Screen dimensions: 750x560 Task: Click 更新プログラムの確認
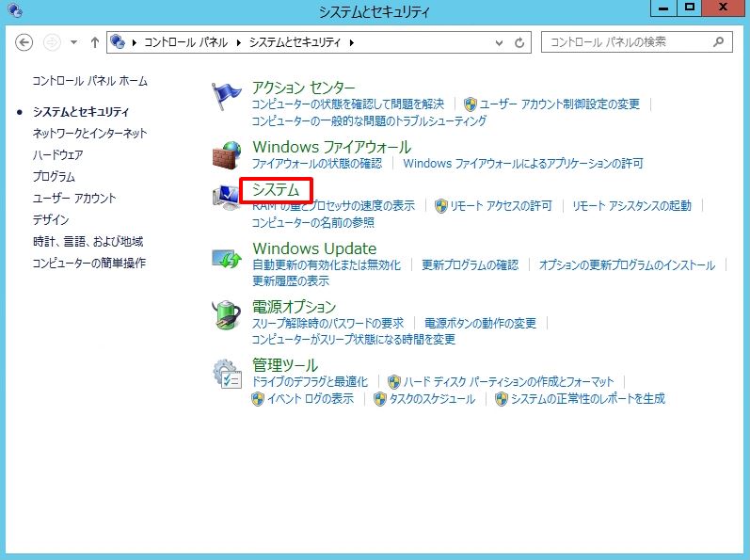pyautogui.click(x=471, y=264)
